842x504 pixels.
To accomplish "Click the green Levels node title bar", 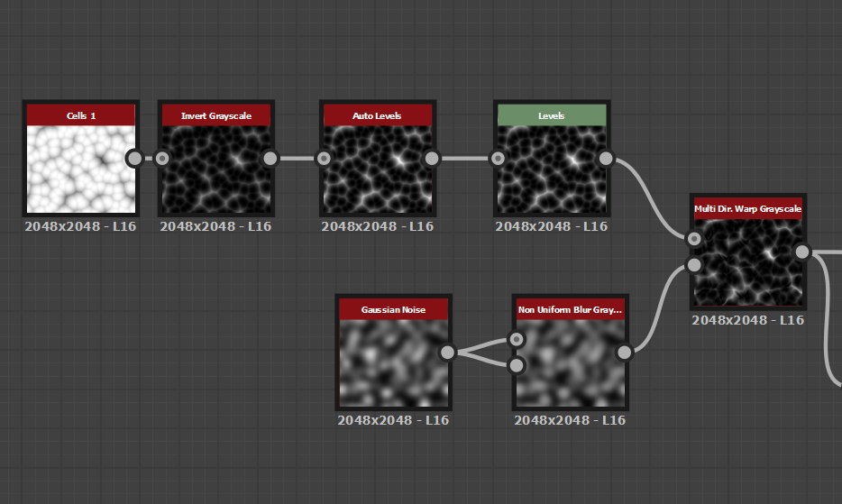I will tap(551, 115).
